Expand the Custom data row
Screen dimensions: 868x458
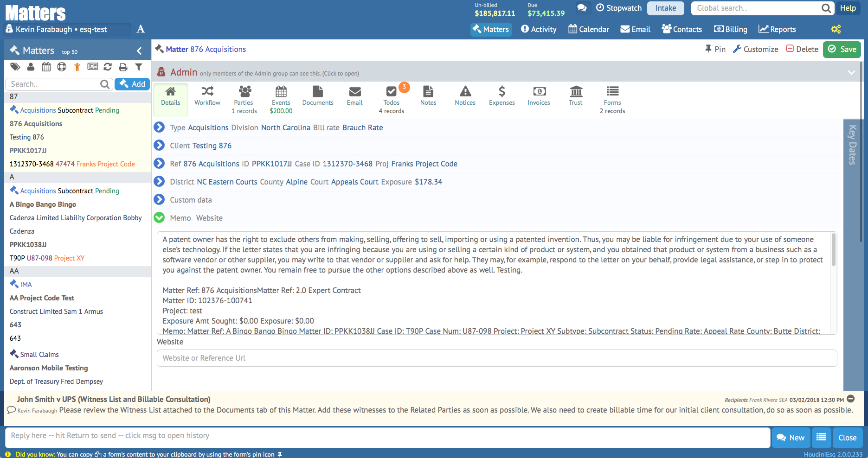pos(159,199)
